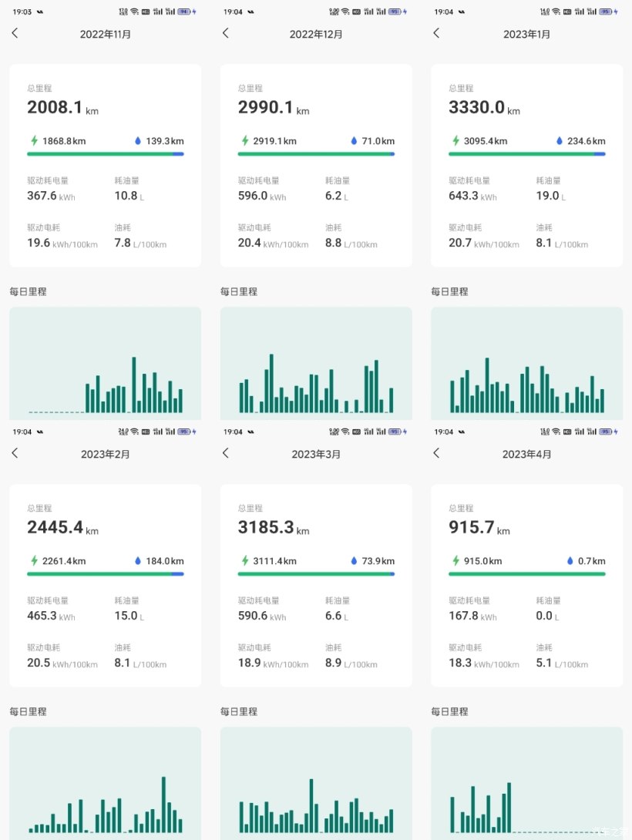Image resolution: width=632 pixels, height=840 pixels.
Task: Tap lightning icon beside 3095.4km
Action: pos(456,140)
